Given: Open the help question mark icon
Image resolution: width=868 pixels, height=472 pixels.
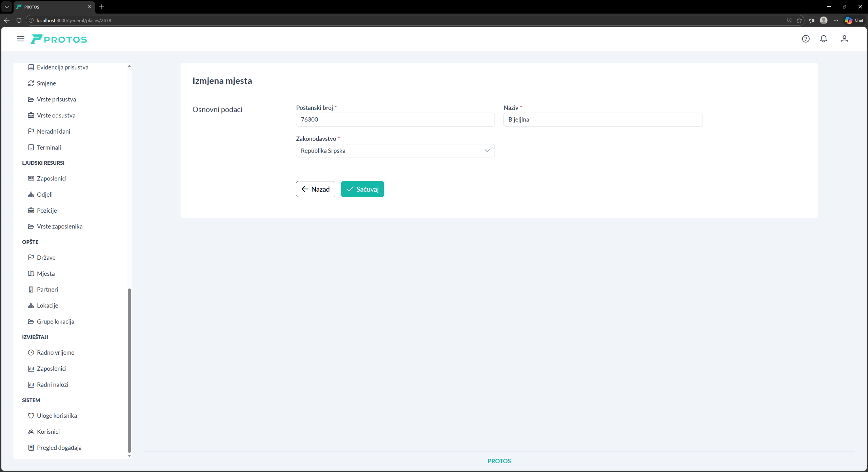Looking at the screenshot, I should 806,39.
